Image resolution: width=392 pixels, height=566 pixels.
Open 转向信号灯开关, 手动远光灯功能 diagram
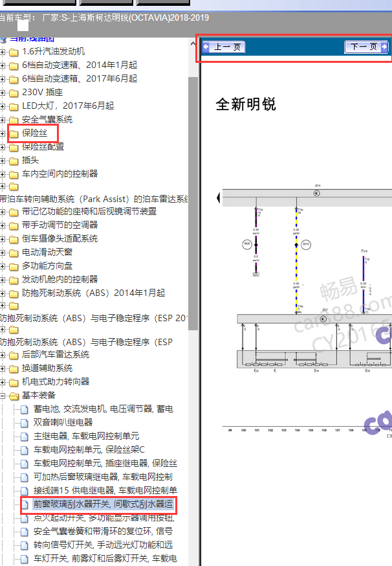[103, 545]
